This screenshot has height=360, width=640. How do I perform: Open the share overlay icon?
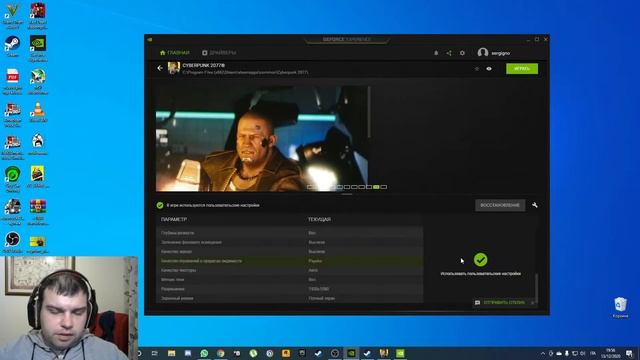click(x=449, y=53)
